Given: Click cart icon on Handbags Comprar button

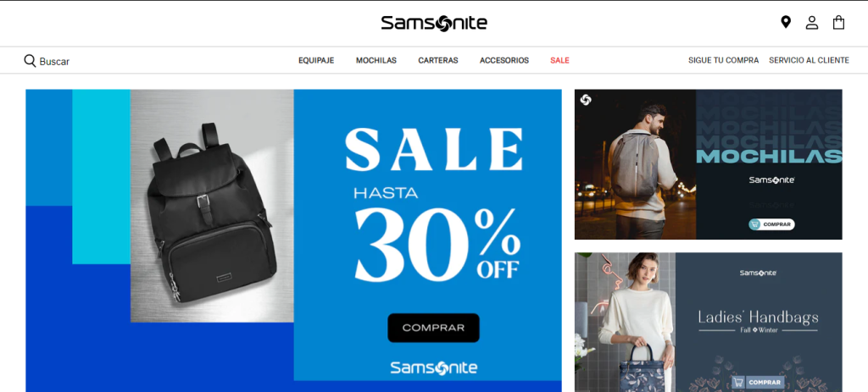Looking at the screenshot, I should 737,382.
